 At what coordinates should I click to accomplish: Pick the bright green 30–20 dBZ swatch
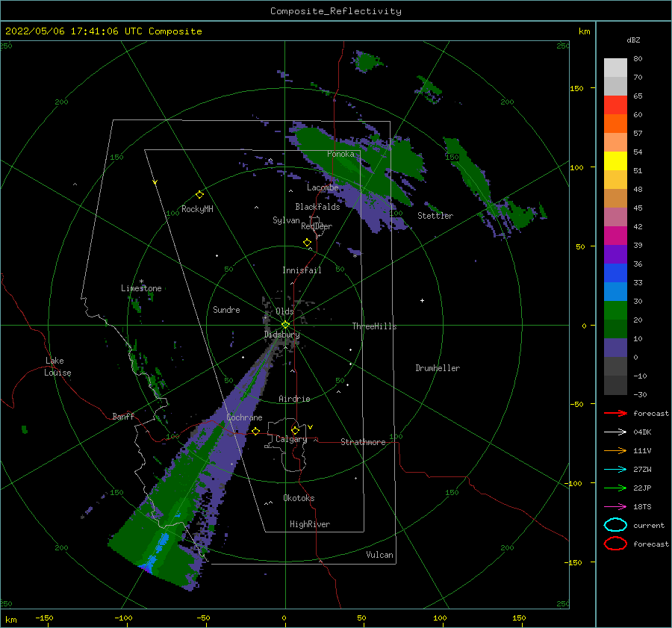[615, 311]
